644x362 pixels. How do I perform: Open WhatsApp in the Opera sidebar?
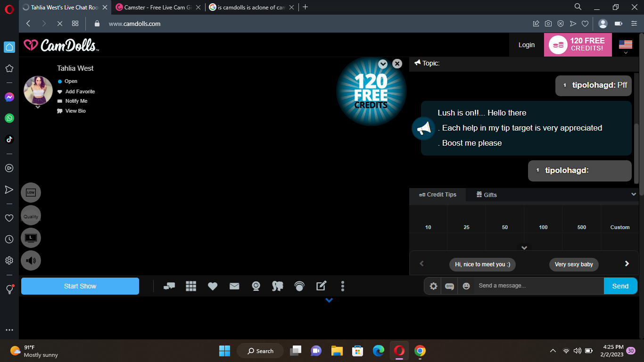point(9,118)
